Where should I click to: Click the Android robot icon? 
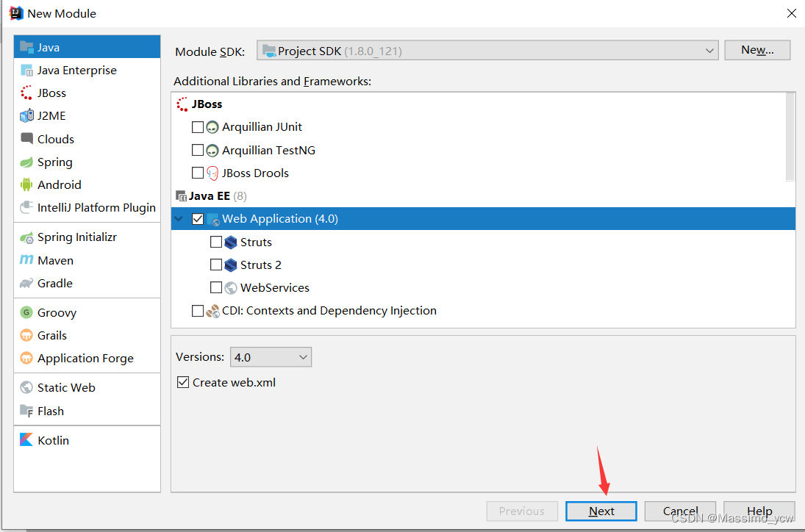26,184
